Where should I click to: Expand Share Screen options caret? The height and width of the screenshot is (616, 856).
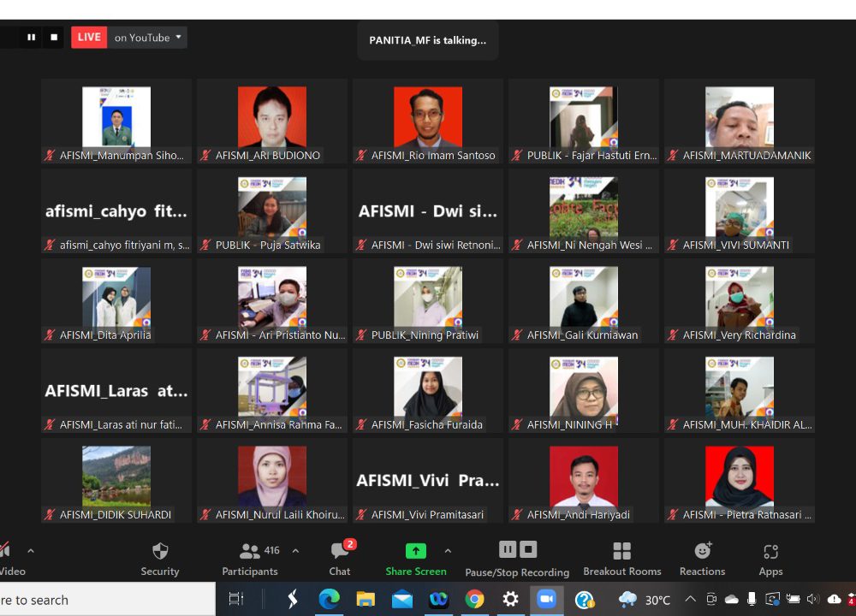(448, 551)
